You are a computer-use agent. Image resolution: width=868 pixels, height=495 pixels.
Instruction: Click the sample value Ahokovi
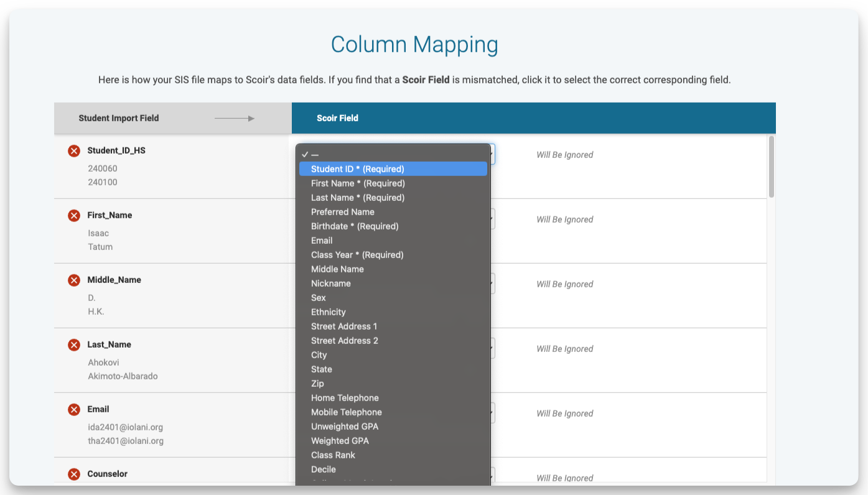point(103,363)
